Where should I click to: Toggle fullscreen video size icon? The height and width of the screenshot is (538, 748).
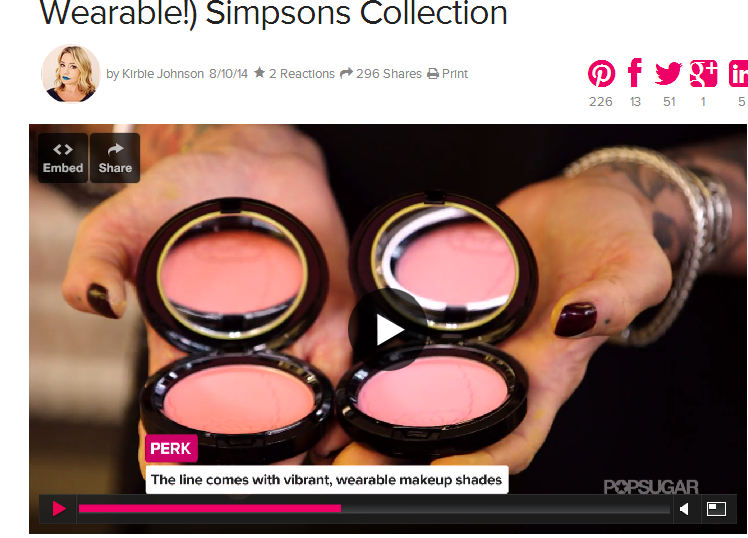click(716, 509)
